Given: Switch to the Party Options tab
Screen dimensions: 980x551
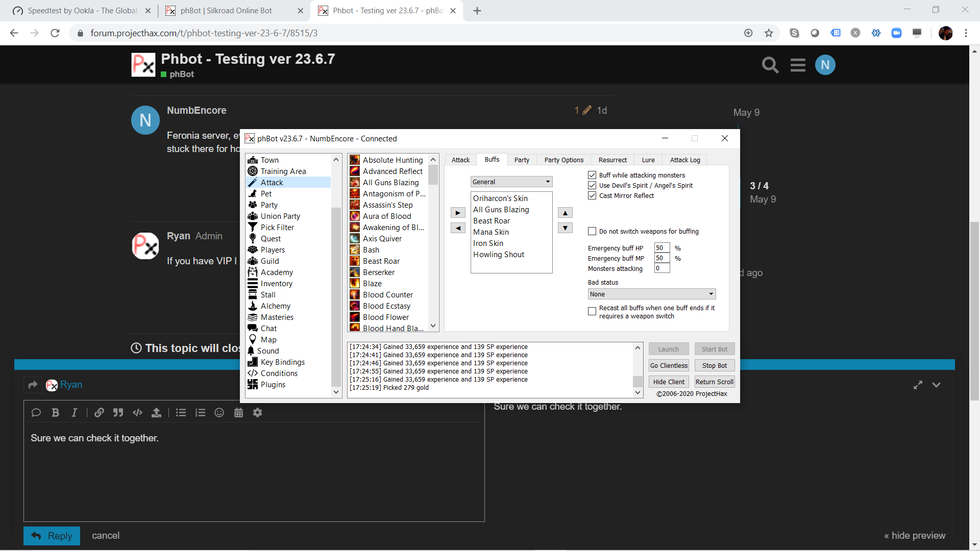Looking at the screenshot, I should [563, 160].
